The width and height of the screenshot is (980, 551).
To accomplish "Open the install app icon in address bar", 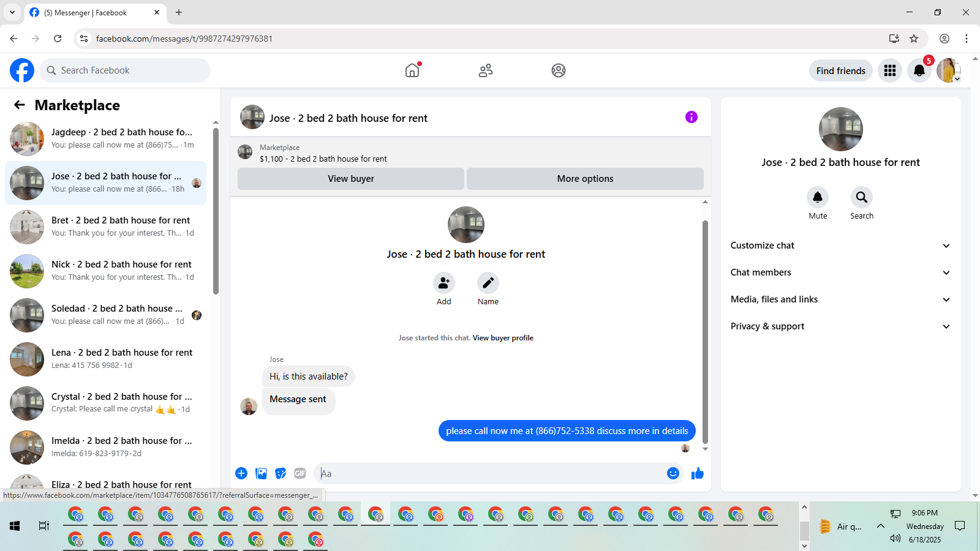I will pyautogui.click(x=894, y=39).
